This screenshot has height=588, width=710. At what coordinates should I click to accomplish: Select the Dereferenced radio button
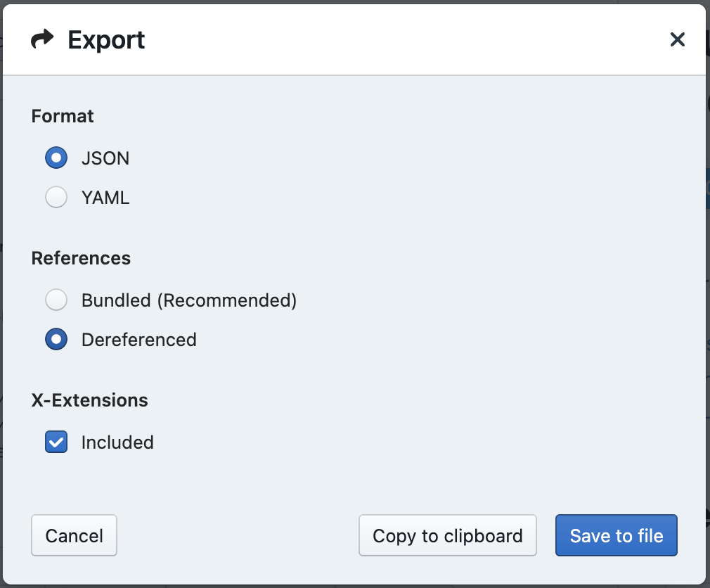coord(56,339)
